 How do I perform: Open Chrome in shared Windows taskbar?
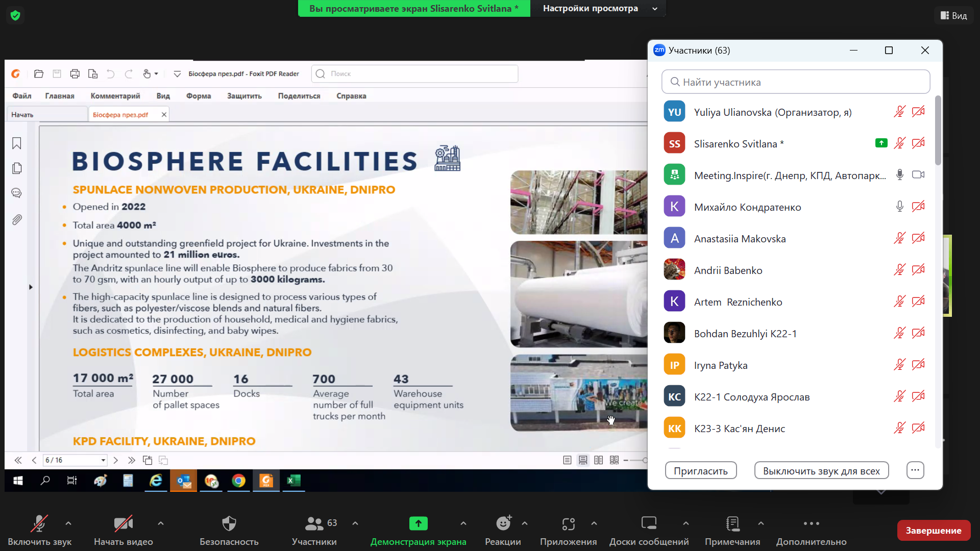(238, 481)
